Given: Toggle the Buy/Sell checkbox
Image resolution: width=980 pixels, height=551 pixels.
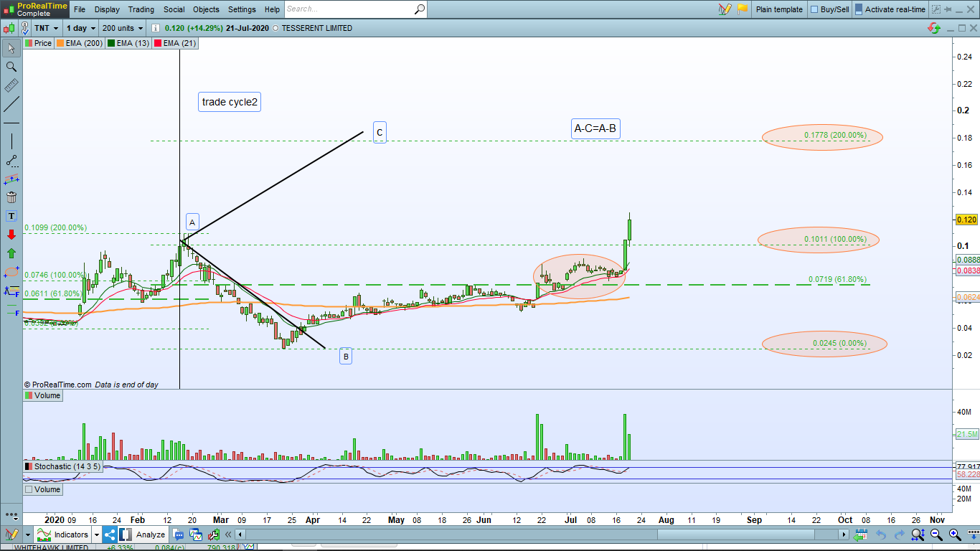Looking at the screenshot, I should point(814,9).
